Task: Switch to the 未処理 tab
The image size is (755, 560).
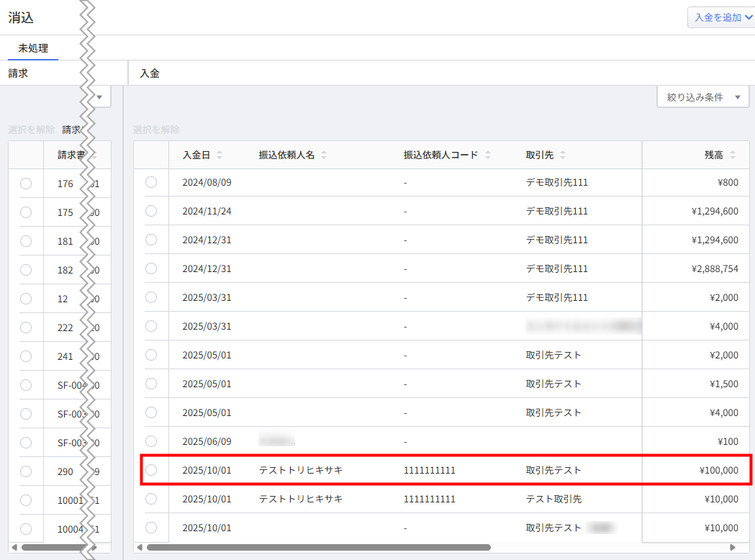Action: (x=33, y=48)
